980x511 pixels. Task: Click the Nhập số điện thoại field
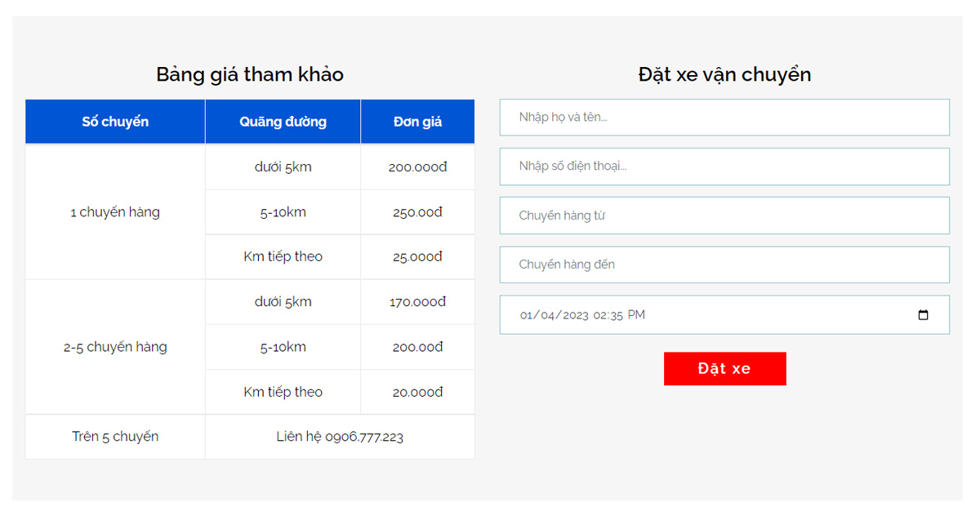tap(724, 167)
